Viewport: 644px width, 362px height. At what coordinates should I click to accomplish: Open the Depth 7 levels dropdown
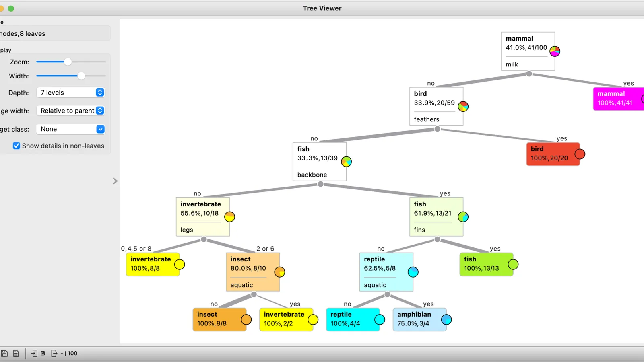(x=71, y=93)
